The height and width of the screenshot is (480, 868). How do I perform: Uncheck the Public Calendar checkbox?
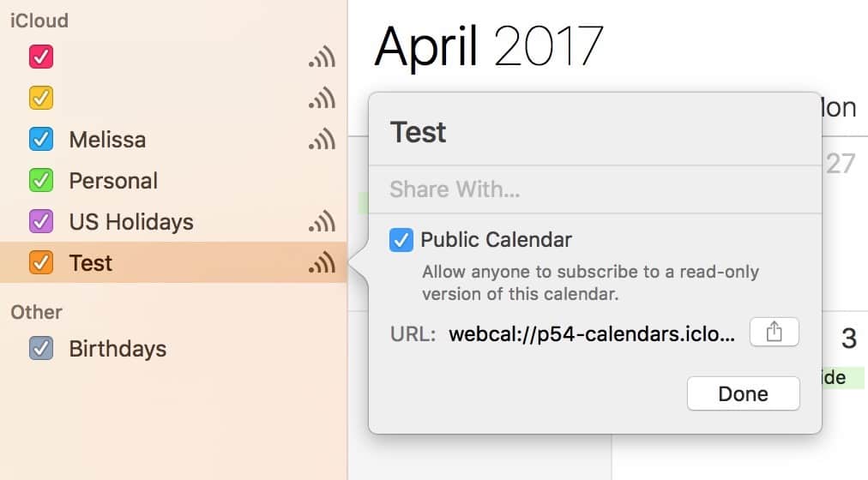[x=401, y=240]
